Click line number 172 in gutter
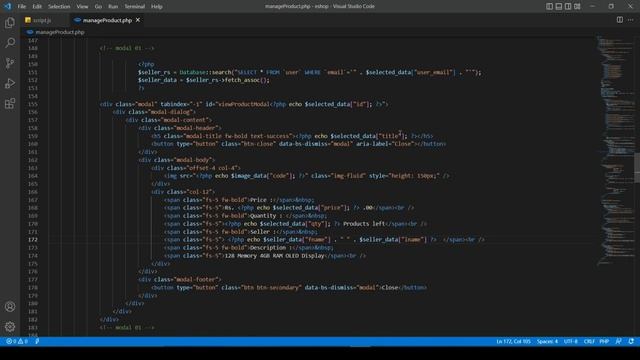The height and width of the screenshot is (360, 640). (33, 240)
